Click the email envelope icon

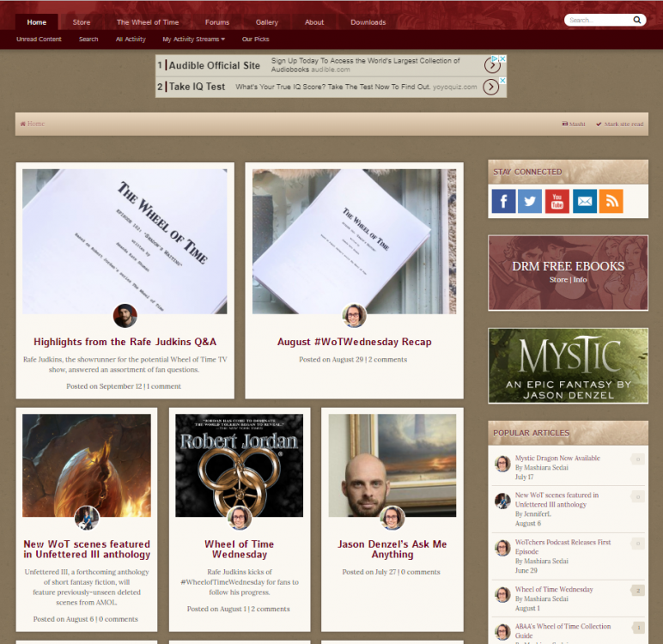pos(585,201)
